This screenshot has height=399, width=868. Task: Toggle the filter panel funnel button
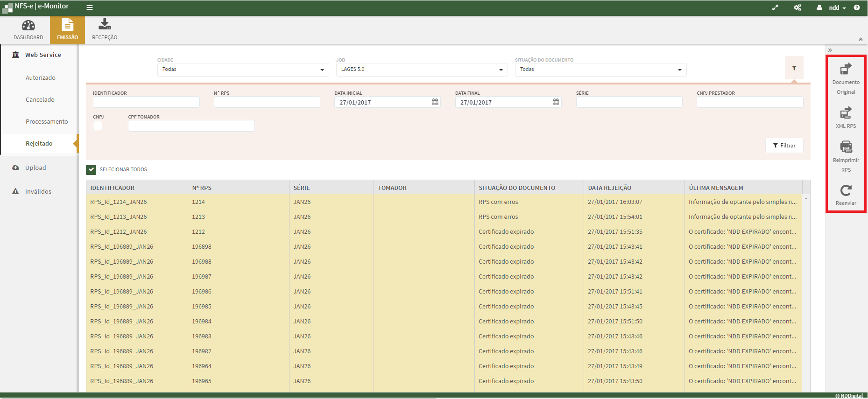tap(794, 68)
